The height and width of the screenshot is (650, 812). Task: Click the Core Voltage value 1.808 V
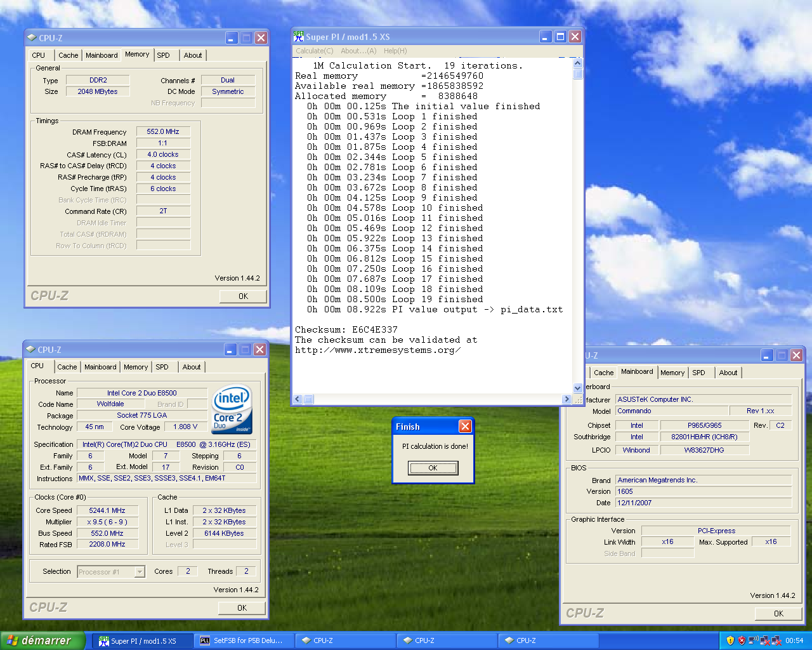[x=185, y=427]
